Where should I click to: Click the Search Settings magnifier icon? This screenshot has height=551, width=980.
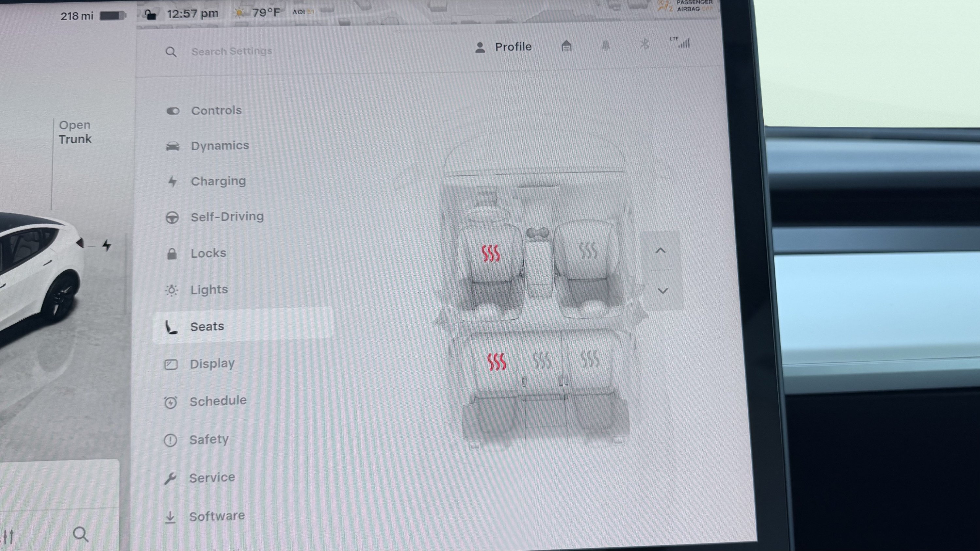pos(171,52)
